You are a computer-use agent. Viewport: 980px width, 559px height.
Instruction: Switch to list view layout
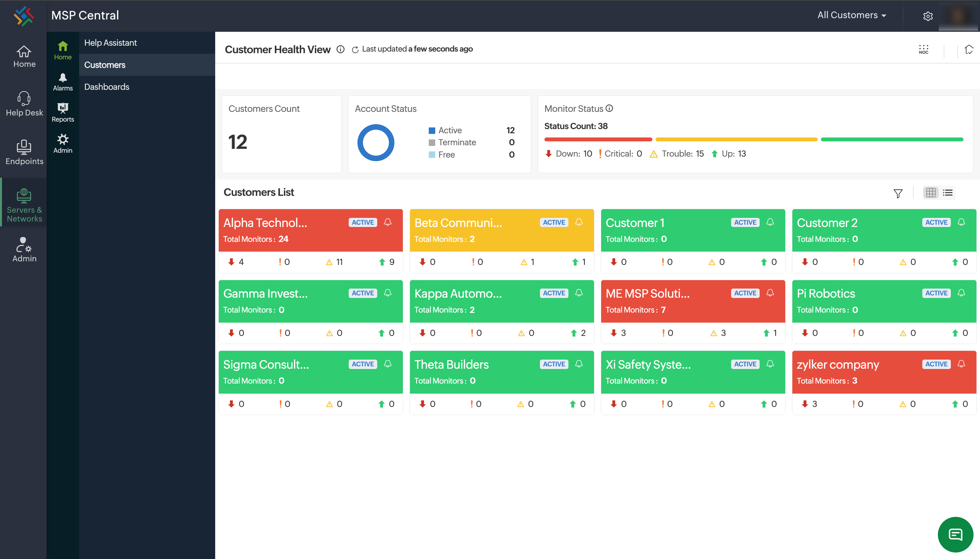coord(947,193)
